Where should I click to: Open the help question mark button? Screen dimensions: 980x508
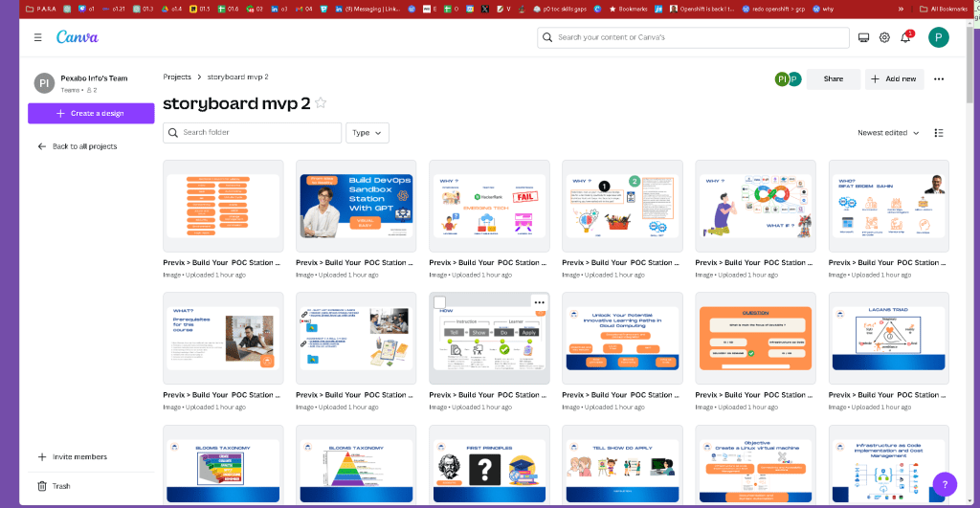(945, 484)
